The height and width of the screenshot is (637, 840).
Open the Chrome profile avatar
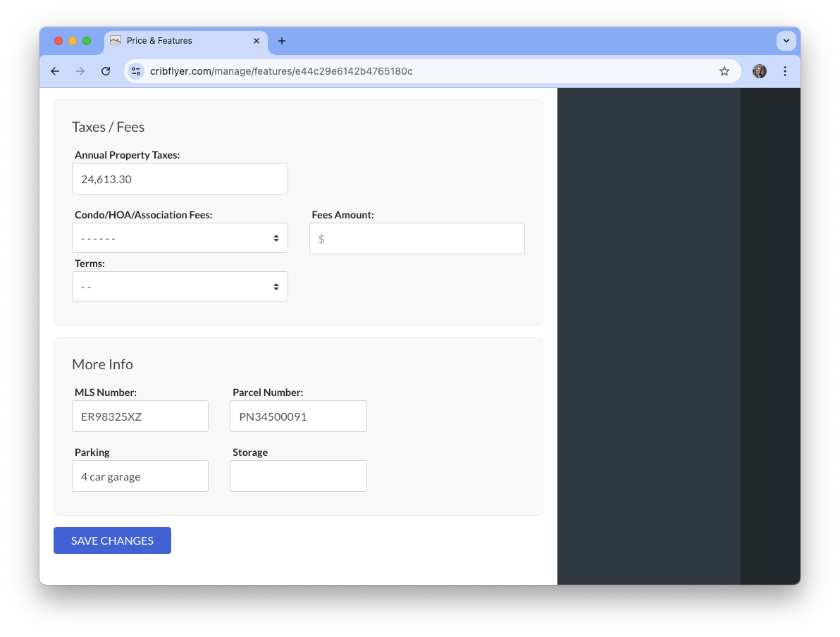pos(759,71)
